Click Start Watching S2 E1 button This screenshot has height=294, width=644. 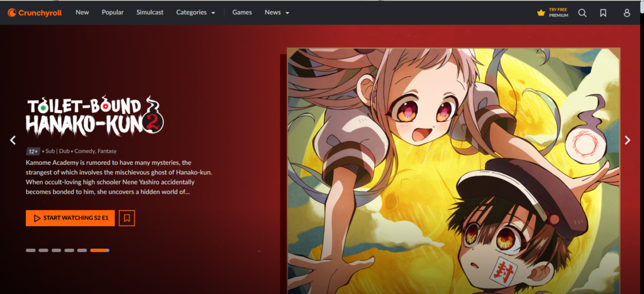point(70,218)
